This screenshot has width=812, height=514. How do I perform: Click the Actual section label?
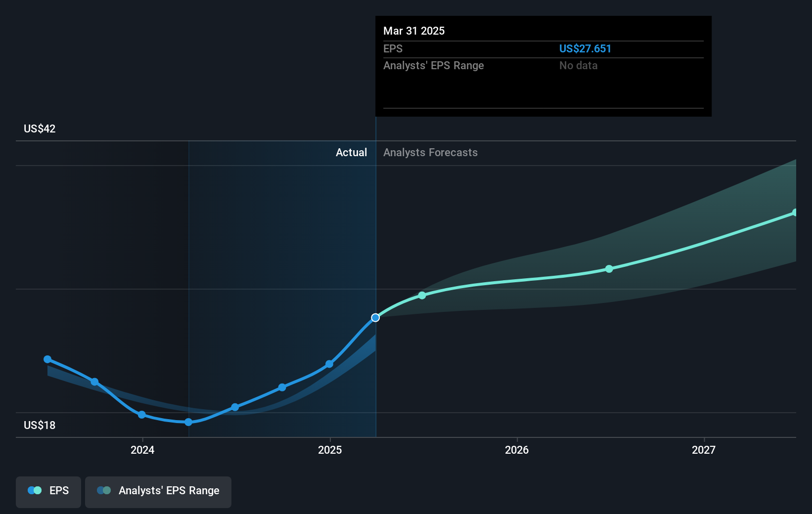[x=352, y=152]
